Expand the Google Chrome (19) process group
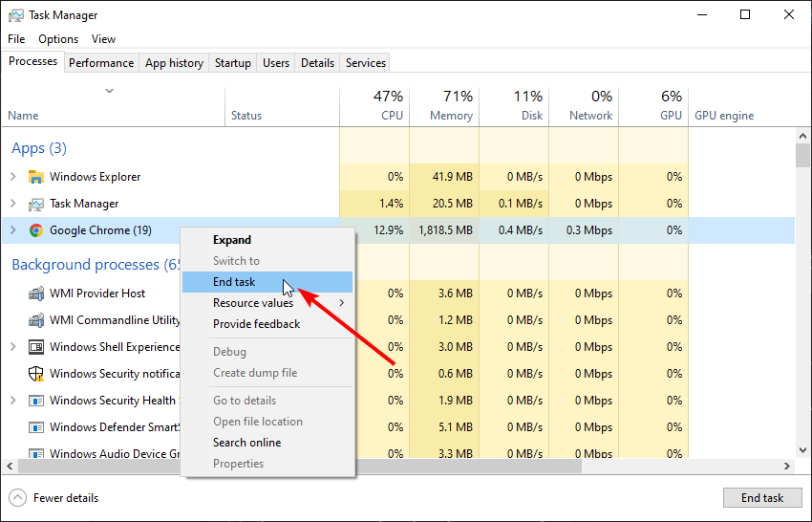Viewport: 812px width, 522px height. point(13,230)
